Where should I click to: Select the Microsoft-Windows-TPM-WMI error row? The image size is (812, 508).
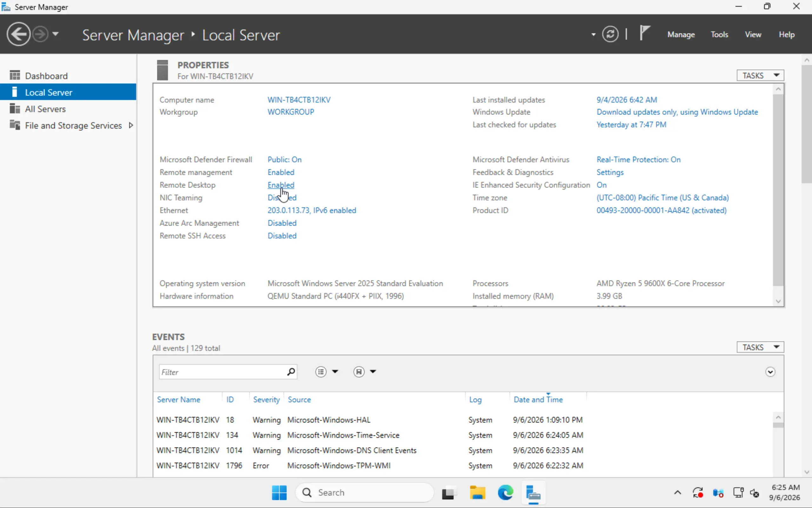(x=463, y=466)
